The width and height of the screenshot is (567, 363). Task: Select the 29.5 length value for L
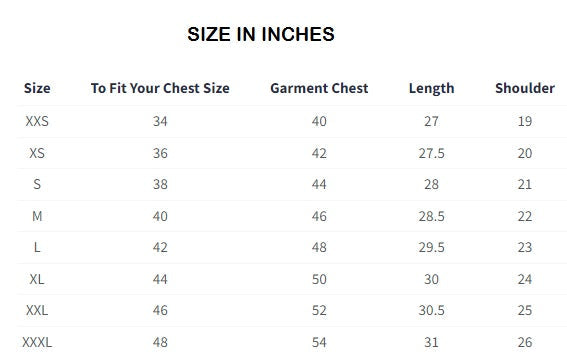tap(431, 247)
